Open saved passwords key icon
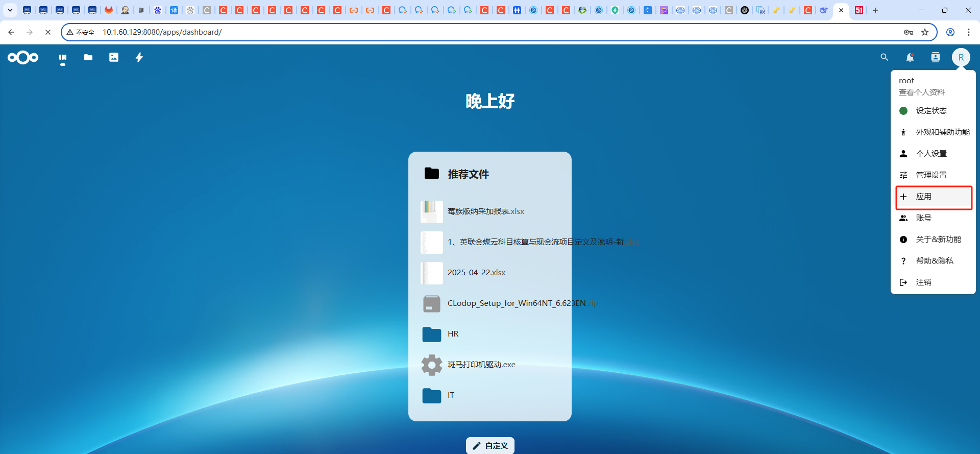 [x=909, y=32]
